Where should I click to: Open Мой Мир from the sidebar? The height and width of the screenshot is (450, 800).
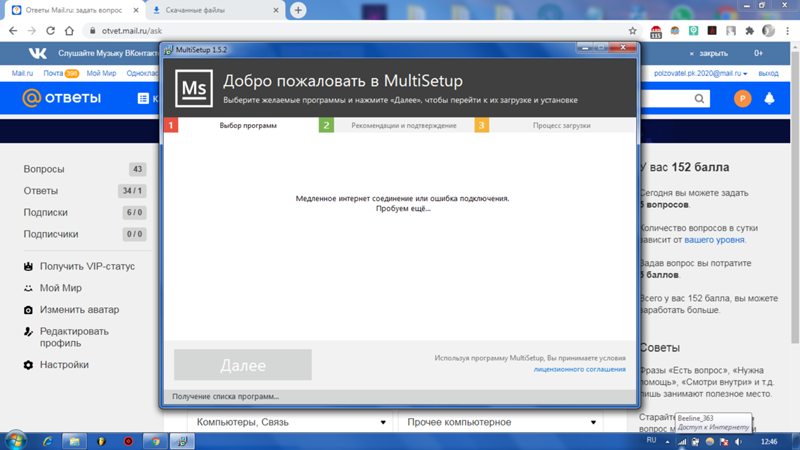tap(53, 288)
